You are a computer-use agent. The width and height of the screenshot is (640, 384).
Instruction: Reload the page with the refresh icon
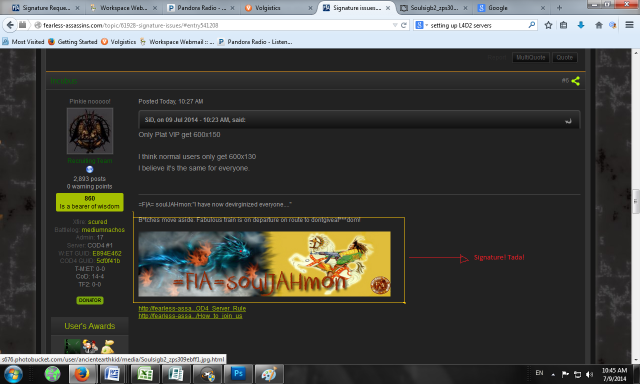pyautogui.click(x=404, y=25)
